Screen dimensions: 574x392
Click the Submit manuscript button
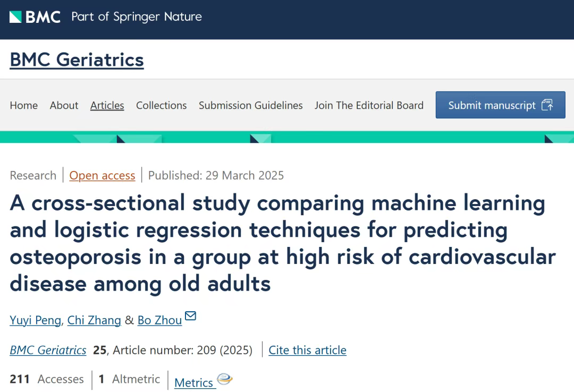tap(501, 105)
